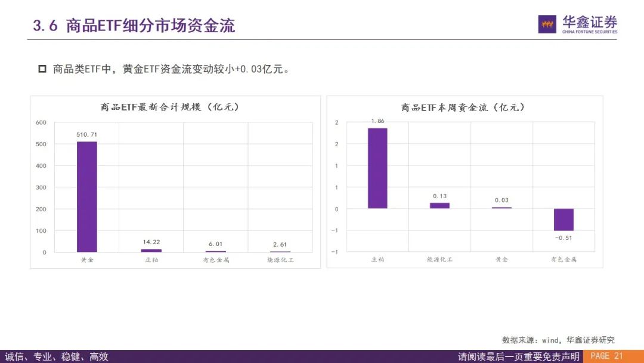The width and height of the screenshot is (644, 363).
Task: Click the 2.61 data label
Action: pos(280,245)
